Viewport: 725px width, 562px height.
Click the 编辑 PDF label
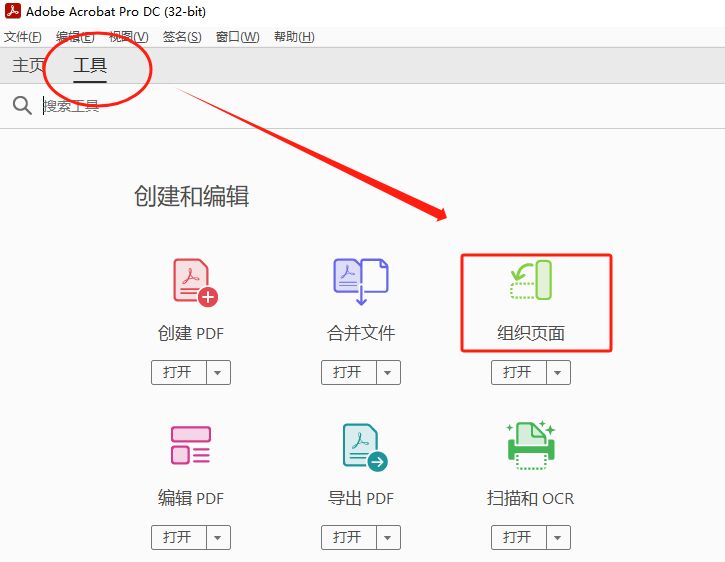click(191, 498)
